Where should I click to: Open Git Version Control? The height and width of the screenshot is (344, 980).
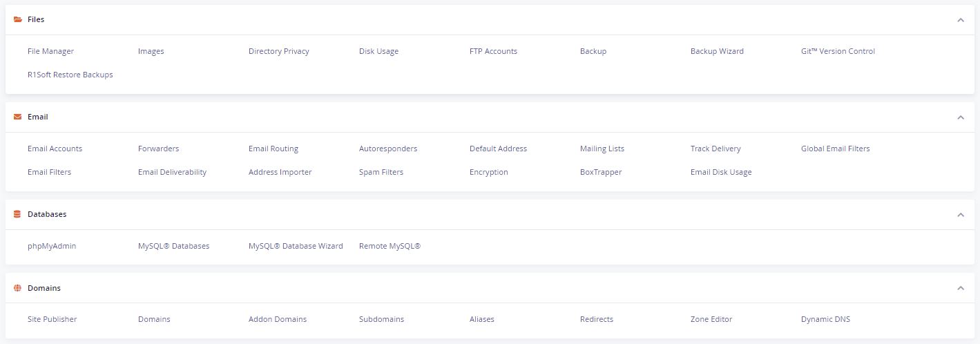coord(838,51)
